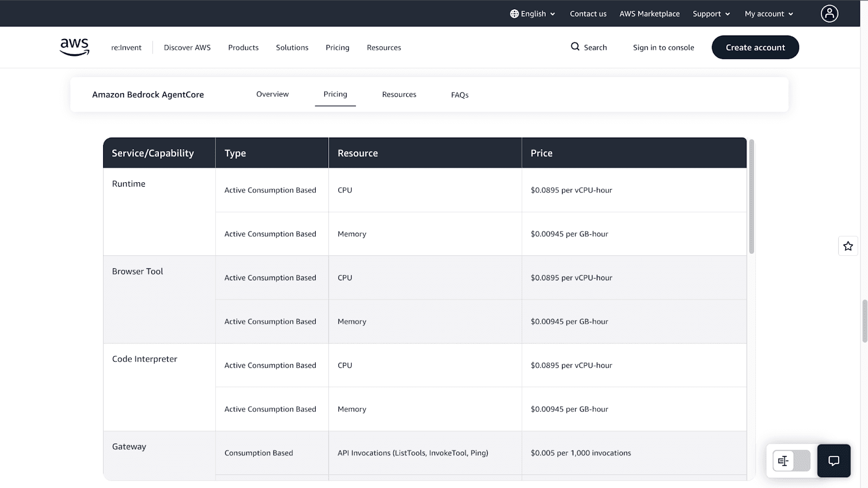
Task: Open the user profile avatar icon
Action: tap(829, 14)
